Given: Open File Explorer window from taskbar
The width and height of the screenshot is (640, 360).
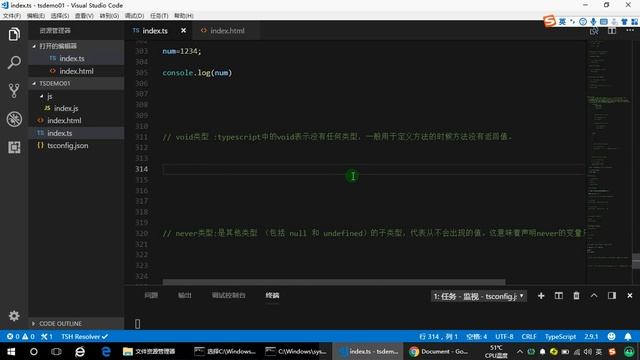Looking at the screenshot, I should pos(149,351).
